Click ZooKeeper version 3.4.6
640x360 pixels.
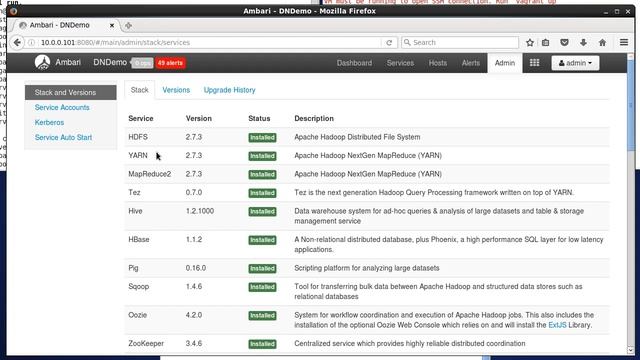tap(193, 344)
